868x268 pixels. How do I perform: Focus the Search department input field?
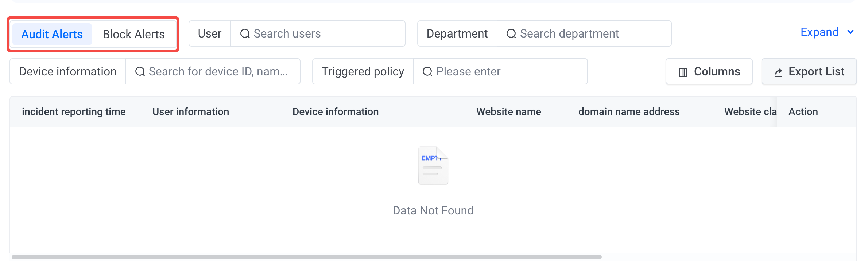click(591, 34)
